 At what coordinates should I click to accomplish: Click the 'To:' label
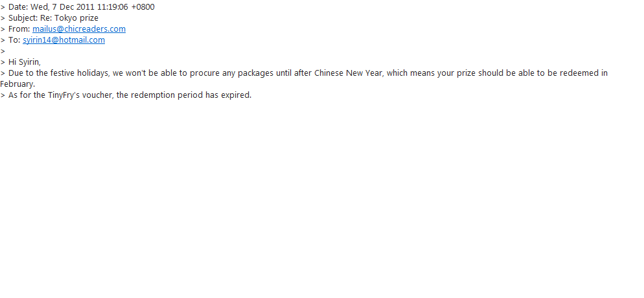(x=14, y=40)
